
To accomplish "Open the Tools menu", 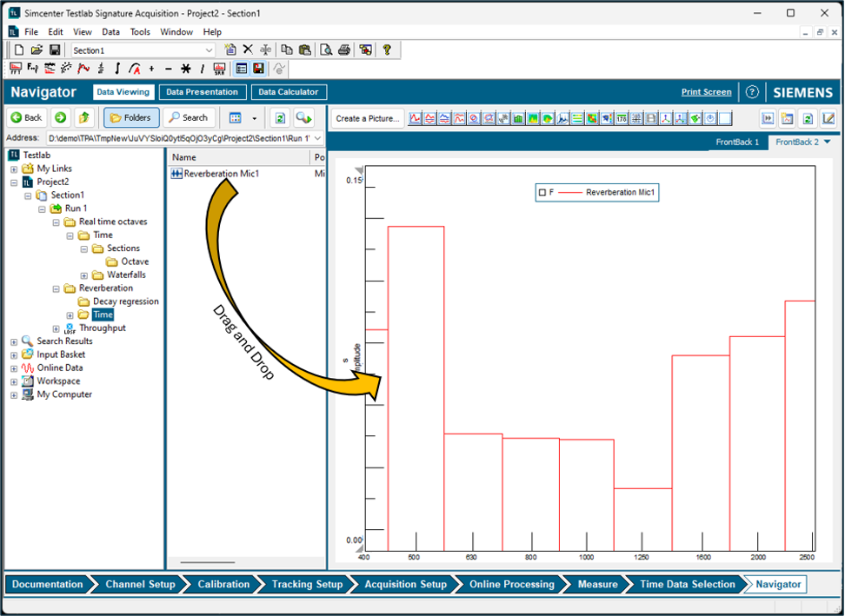I will tap(140, 32).
